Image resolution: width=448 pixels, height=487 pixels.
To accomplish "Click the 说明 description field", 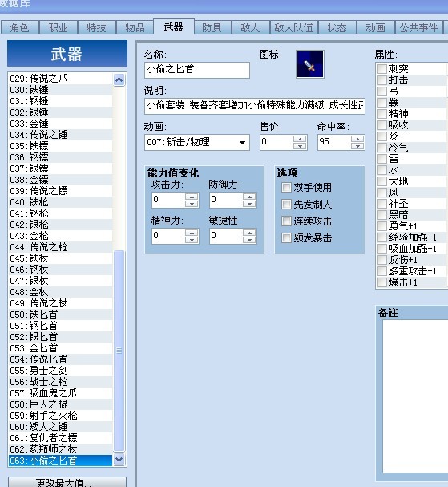I will point(255,106).
